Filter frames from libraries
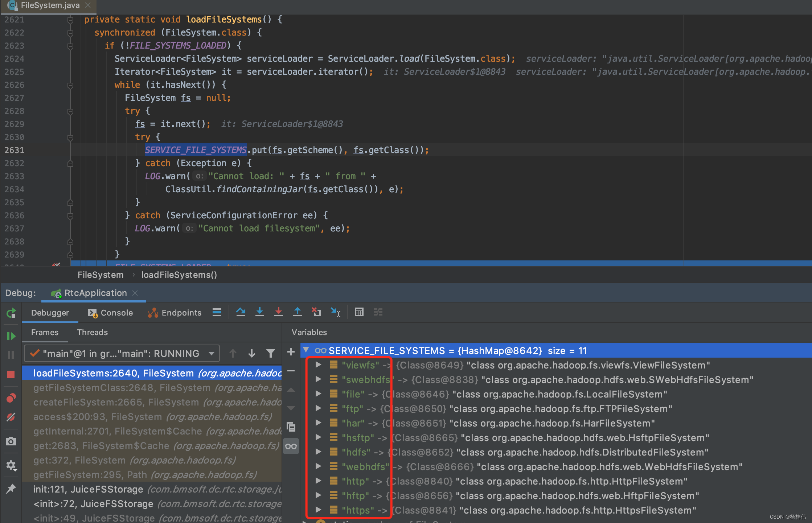 coord(271,353)
